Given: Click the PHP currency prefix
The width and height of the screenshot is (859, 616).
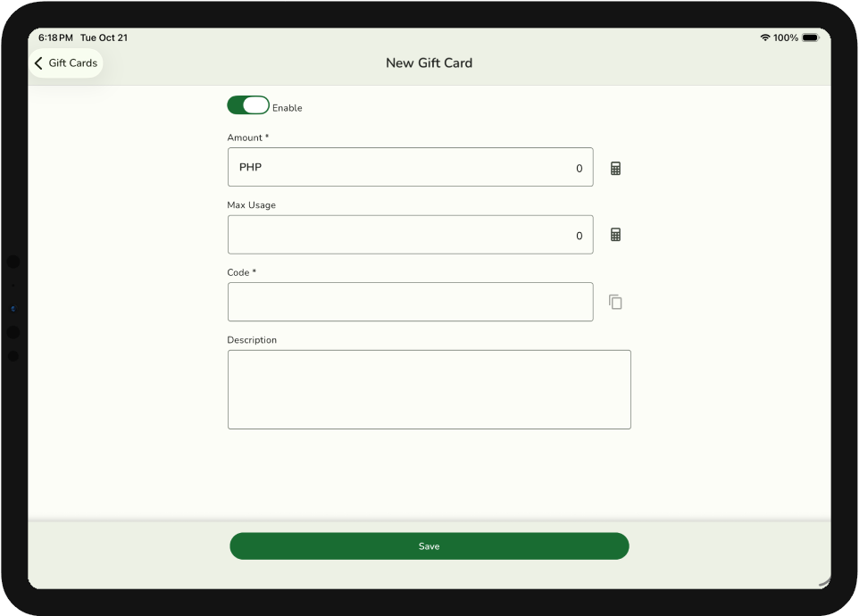Looking at the screenshot, I should pyautogui.click(x=250, y=167).
